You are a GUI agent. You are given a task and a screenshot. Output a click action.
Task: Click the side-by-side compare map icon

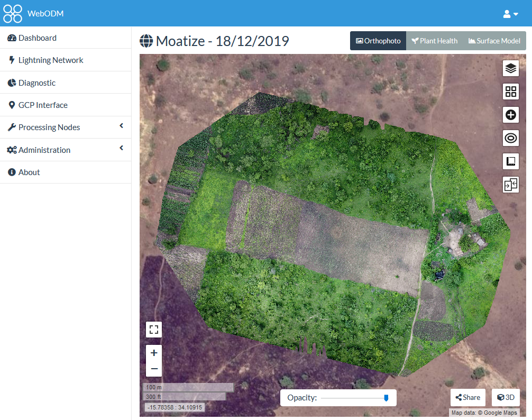(510, 185)
